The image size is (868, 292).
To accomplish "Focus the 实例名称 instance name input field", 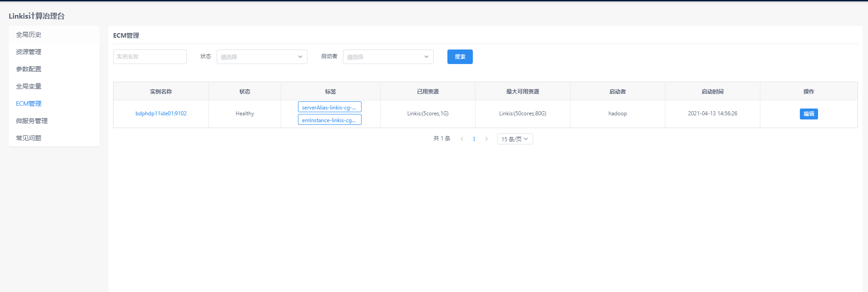I will point(149,57).
